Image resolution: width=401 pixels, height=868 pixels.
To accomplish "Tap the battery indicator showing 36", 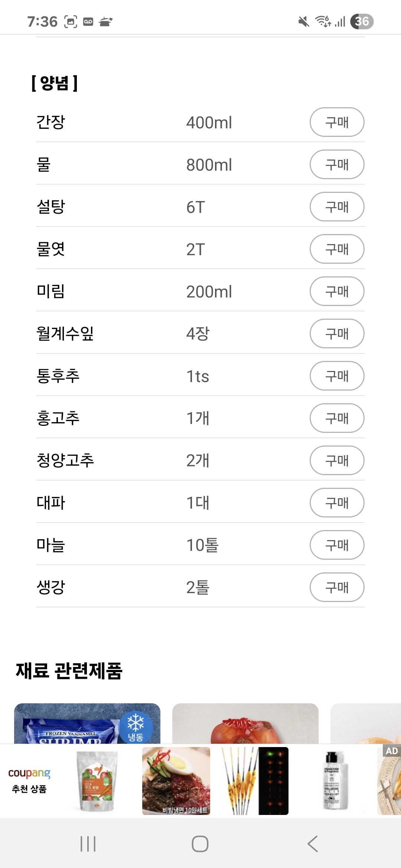I will [x=362, y=22].
